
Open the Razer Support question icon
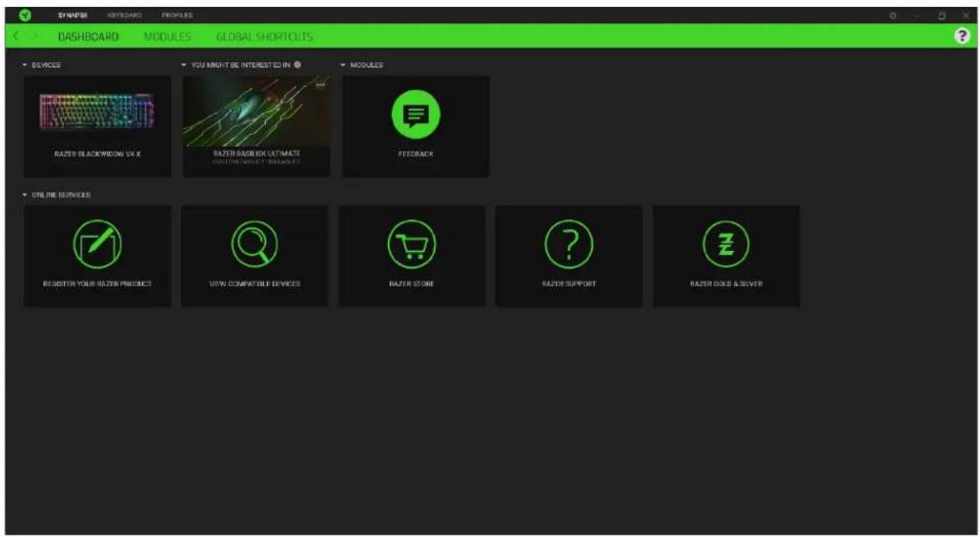pos(568,244)
